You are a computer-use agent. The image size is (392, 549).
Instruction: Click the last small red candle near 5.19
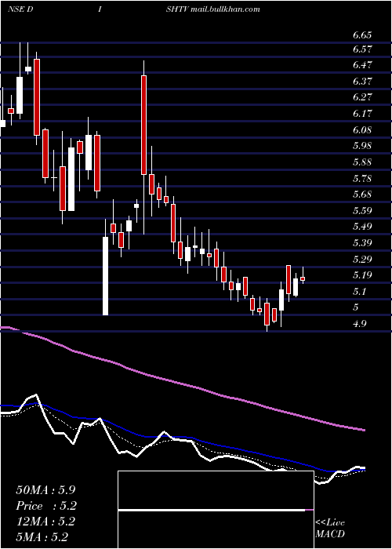coord(303,278)
